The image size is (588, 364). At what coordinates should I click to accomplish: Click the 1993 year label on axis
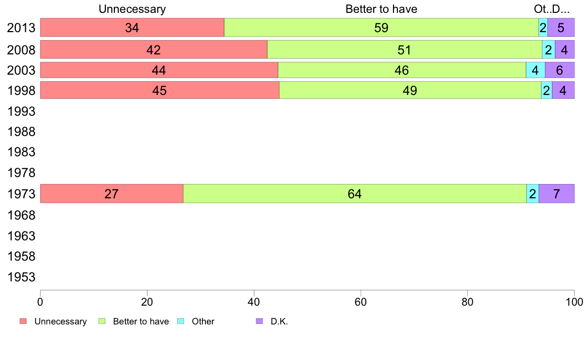(21, 111)
